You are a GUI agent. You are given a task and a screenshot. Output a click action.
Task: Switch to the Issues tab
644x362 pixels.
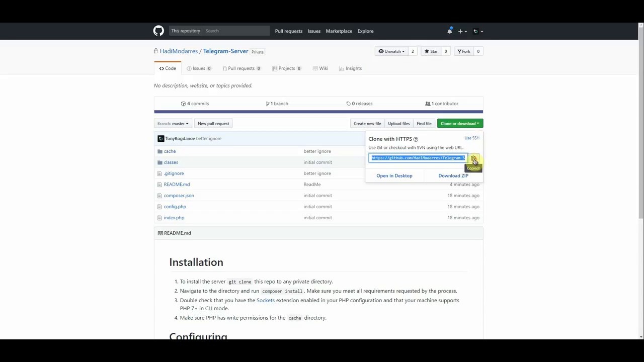coord(199,68)
